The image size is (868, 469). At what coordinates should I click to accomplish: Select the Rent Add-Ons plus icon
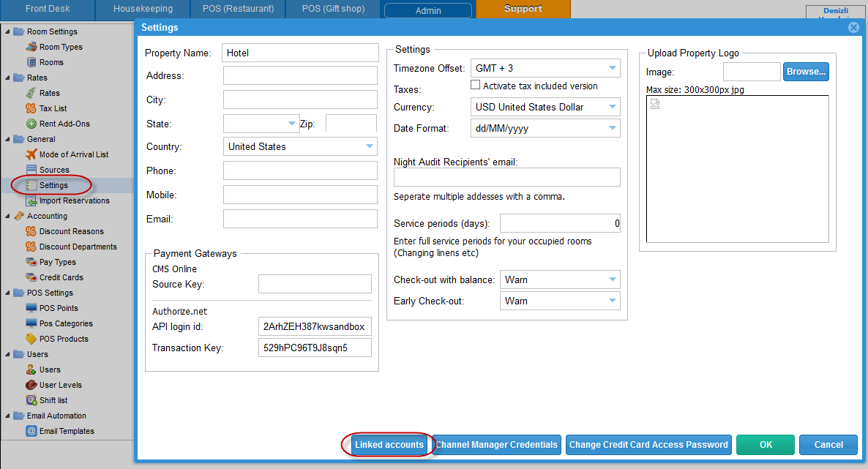click(31, 124)
